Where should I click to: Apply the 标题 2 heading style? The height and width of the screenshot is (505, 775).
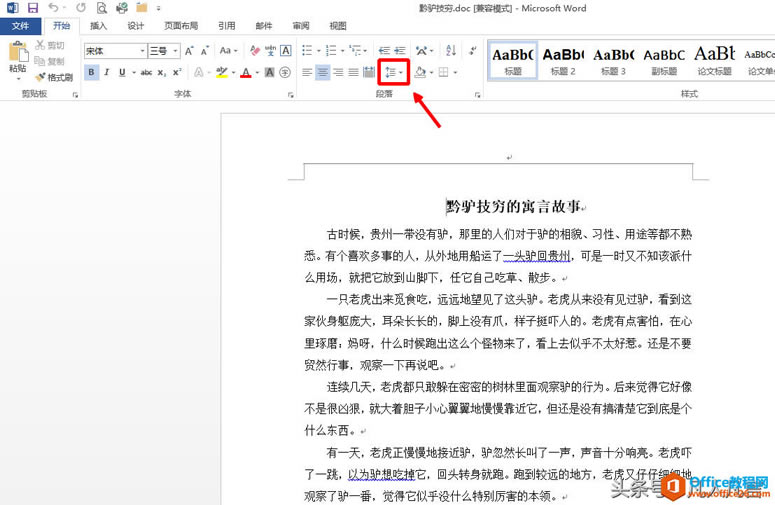coord(563,60)
